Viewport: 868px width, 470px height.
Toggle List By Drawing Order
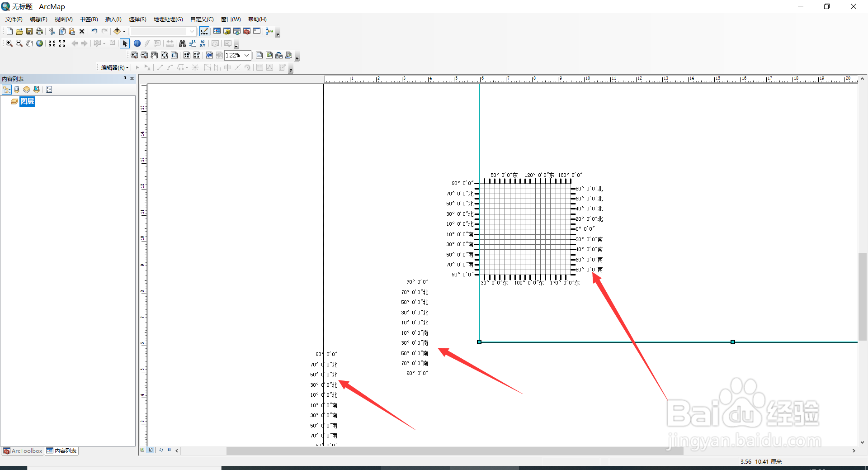click(x=7, y=90)
